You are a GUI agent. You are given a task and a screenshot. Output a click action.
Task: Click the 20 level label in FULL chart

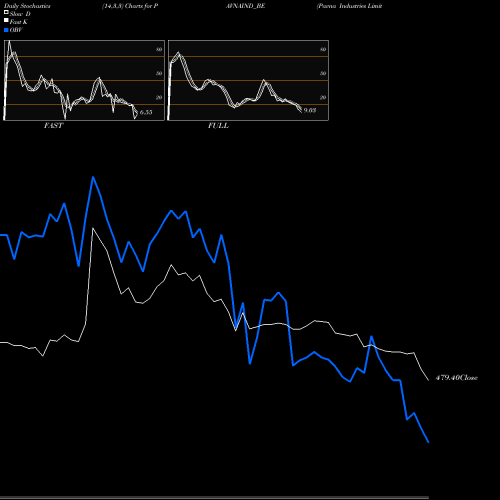coord(323,97)
